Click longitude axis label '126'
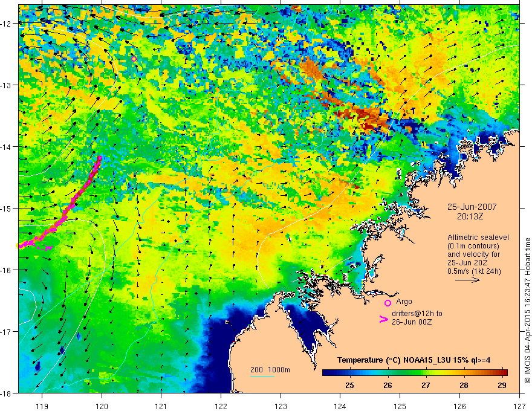The width and height of the screenshot is (532, 411). [459, 406]
